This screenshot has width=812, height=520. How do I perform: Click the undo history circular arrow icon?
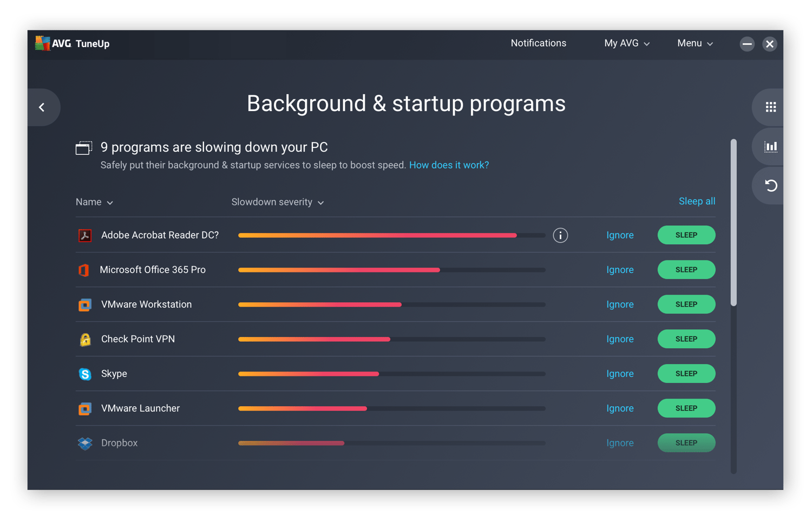[770, 186]
